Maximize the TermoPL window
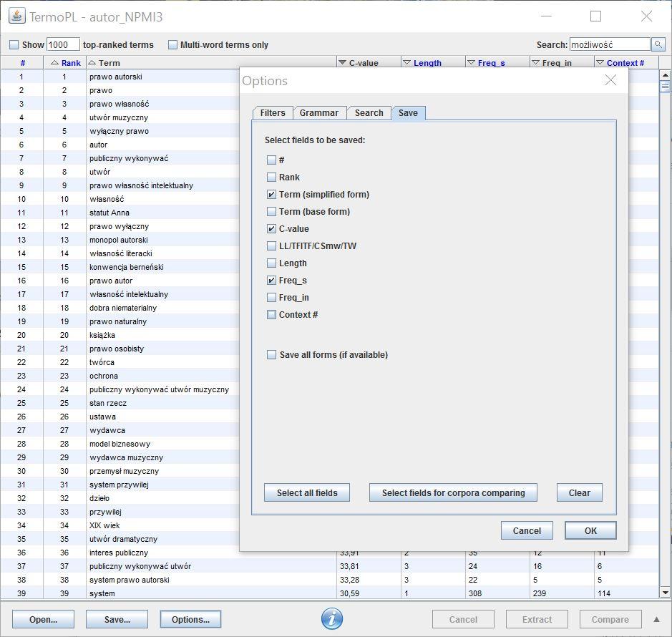The width and height of the screenshot is (672, 637). [x=595, y=16]
